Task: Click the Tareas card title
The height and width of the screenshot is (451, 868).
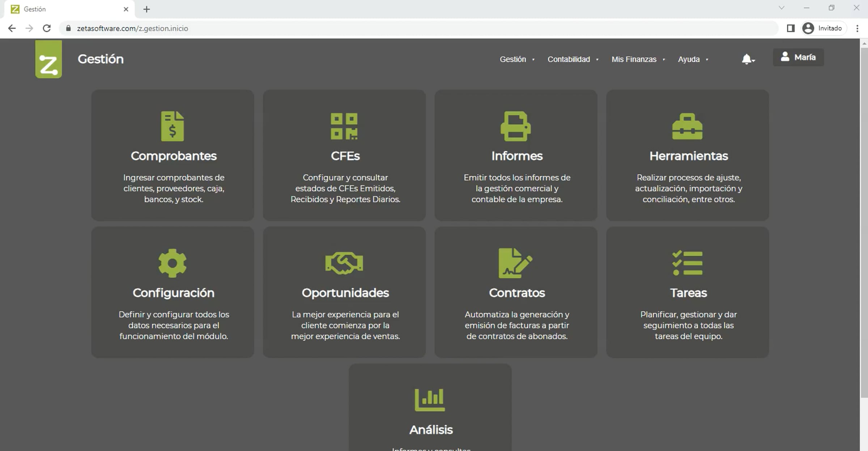Action: (688, 293)
